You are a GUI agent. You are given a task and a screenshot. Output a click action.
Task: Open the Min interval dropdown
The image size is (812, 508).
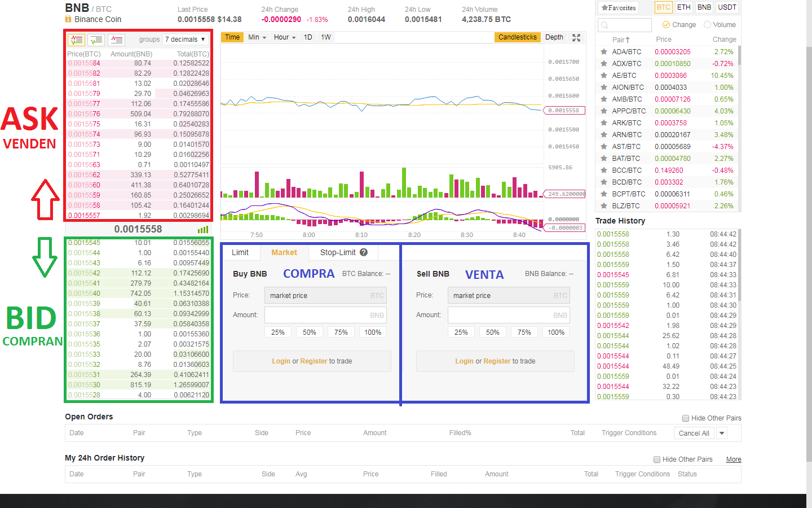tap(257, 37)
